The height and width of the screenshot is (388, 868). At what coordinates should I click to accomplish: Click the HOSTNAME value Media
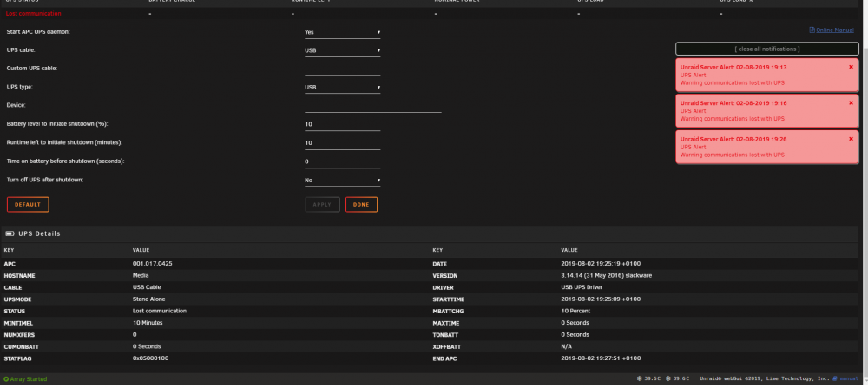coord(141,275)
